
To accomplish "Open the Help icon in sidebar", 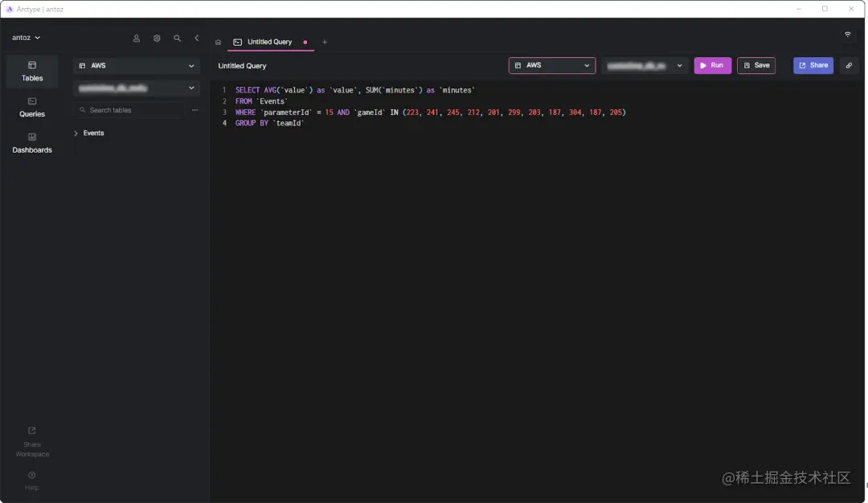I will [31, 476].
